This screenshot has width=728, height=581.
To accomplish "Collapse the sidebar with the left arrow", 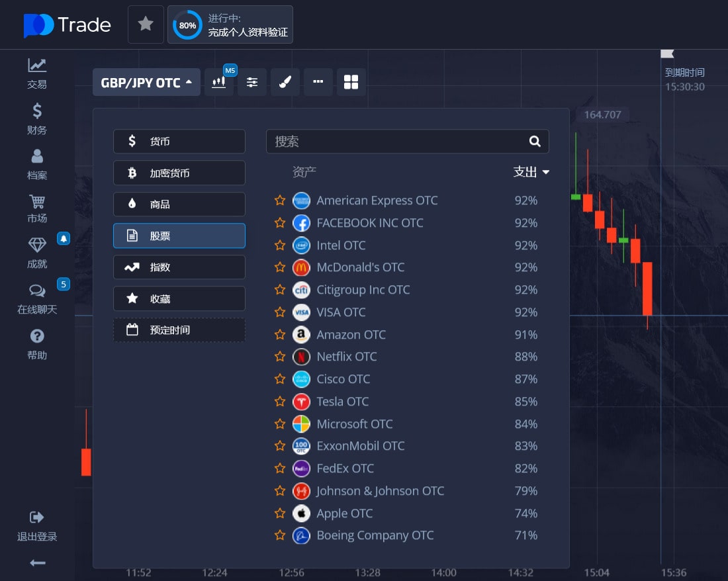I will pyautogui.click(x=38, y=563).
